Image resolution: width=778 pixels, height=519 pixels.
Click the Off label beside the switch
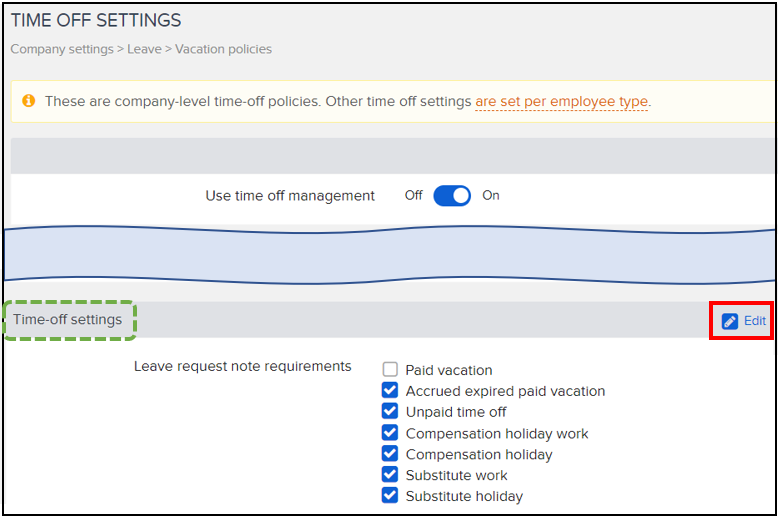[414, 196]
